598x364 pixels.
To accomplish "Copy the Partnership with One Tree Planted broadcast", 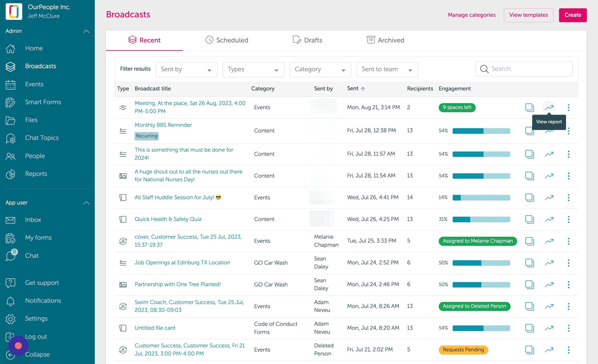I will point(529,285).
